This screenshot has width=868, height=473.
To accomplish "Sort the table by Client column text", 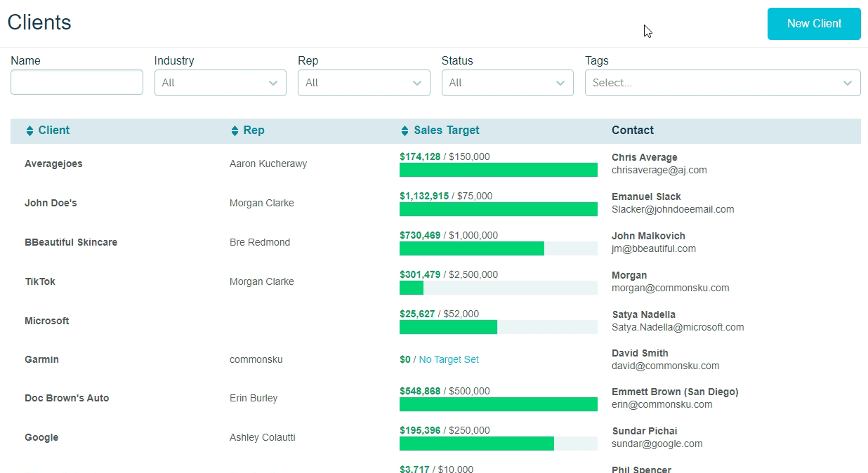I will (54, 131).
